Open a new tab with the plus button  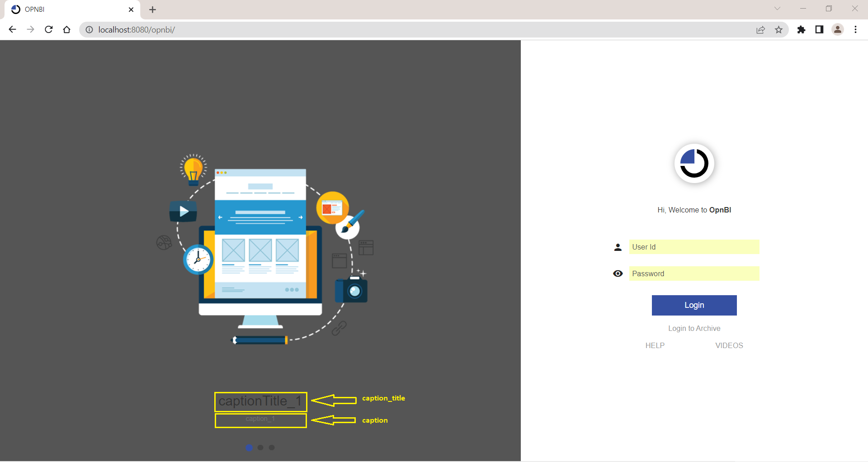pos(153,9)
